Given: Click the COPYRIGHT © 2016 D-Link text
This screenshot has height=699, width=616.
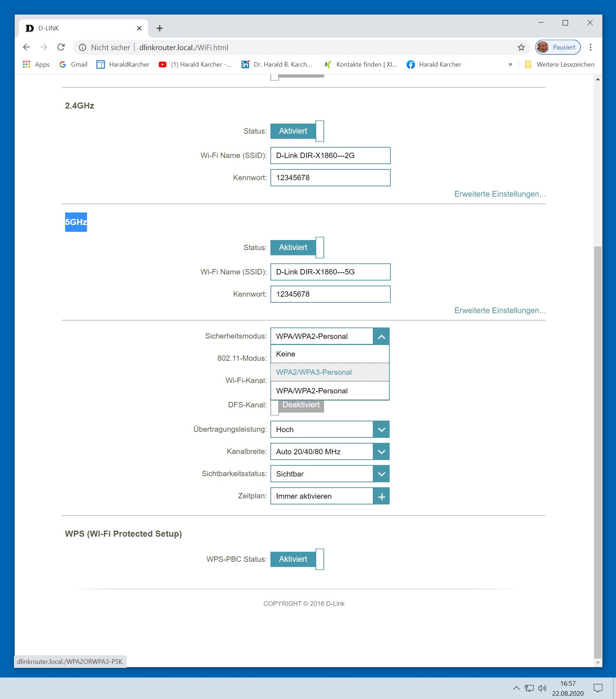Looking at the screenshot, I should (304, 604).
